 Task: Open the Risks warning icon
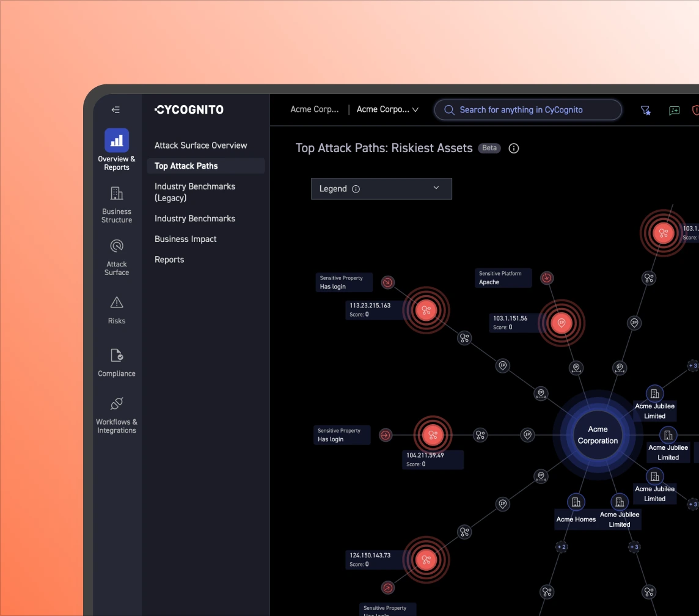pyautogui.click(x=117, y=302)
